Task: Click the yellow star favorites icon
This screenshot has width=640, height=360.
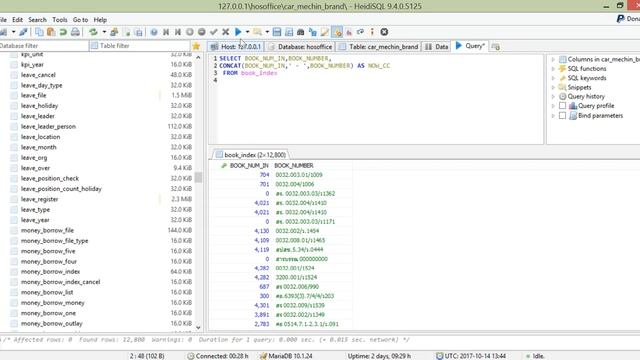Action: (x=196, y=46)
